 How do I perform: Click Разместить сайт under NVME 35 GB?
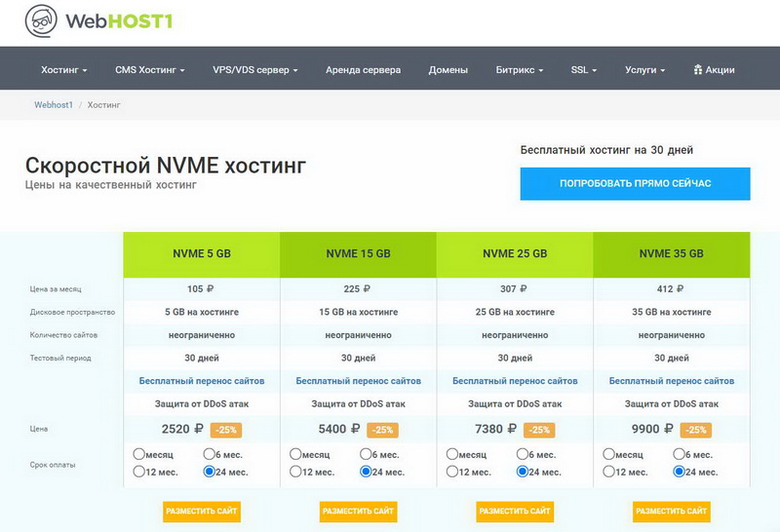[672, 511]
